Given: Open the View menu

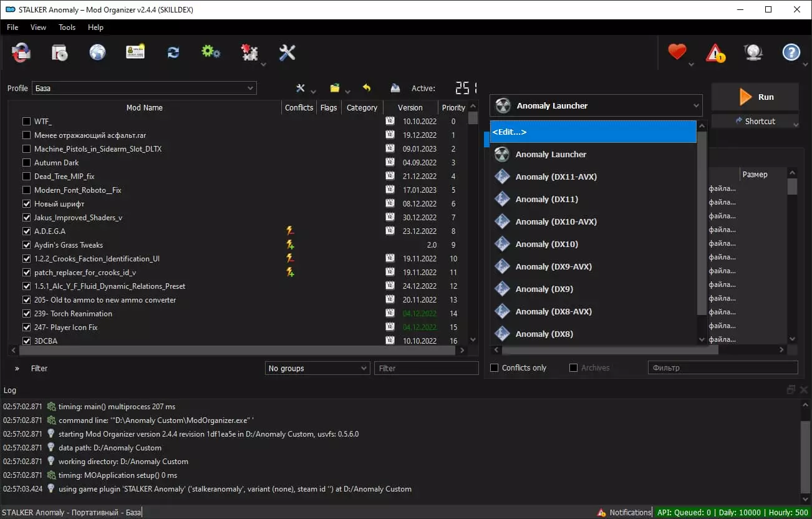Looking at the screenshot, I should pos(39,27).
